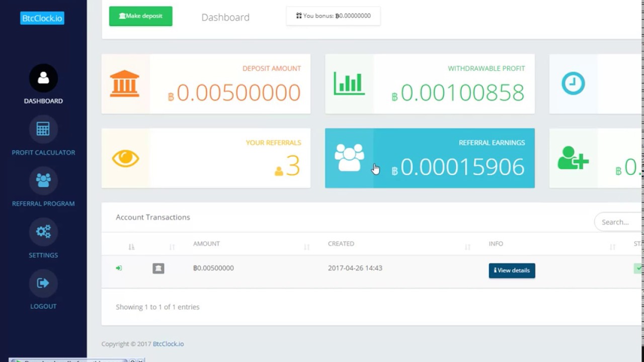Sort transactions by INFO column
This screenshot has height=362, width=644.
pos(496,244)
